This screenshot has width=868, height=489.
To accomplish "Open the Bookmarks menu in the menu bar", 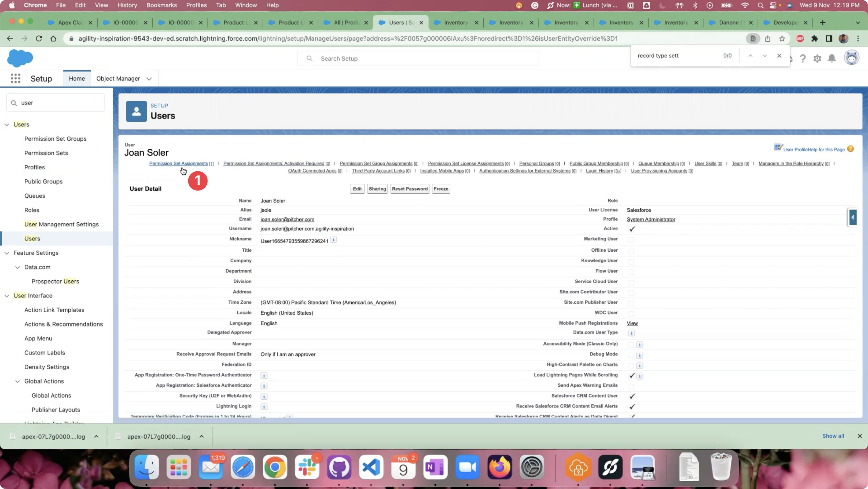I will point(161,5).
